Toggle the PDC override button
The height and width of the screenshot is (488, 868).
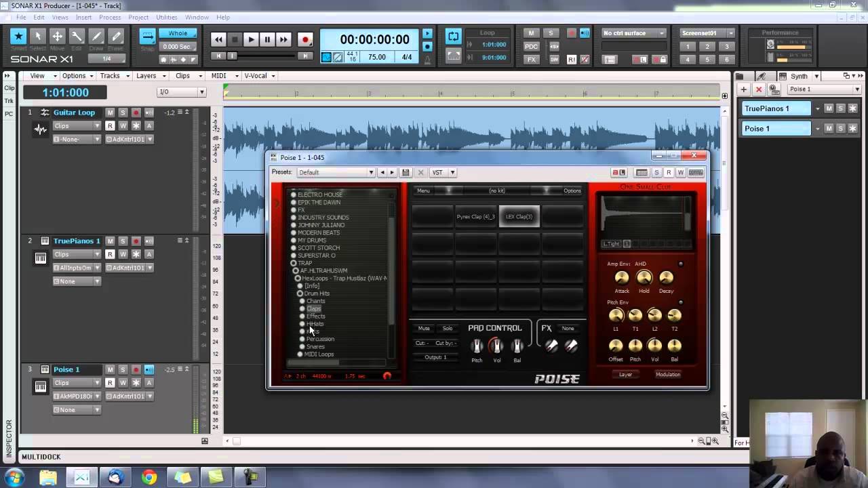(532, 46)
